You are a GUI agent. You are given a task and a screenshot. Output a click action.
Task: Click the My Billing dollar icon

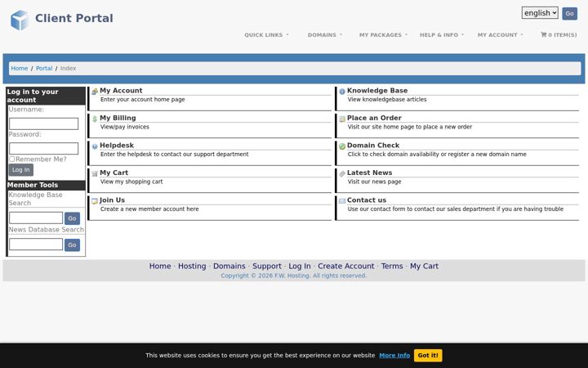(x=95, y=119)
